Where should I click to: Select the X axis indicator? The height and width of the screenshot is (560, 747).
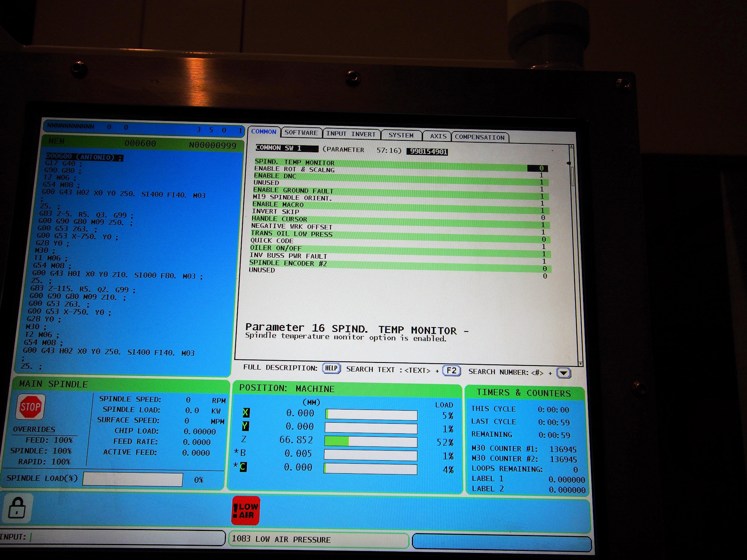click(246, 413)
